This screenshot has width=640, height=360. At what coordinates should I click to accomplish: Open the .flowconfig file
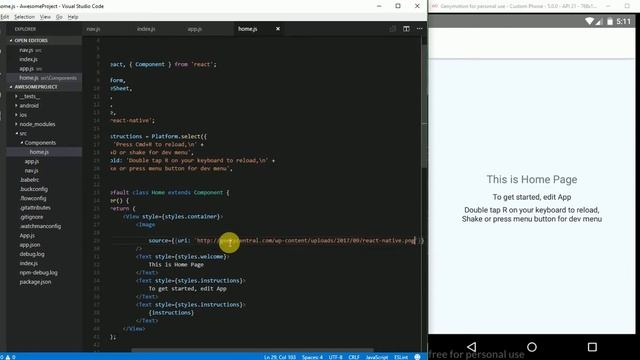coord(33,198)
